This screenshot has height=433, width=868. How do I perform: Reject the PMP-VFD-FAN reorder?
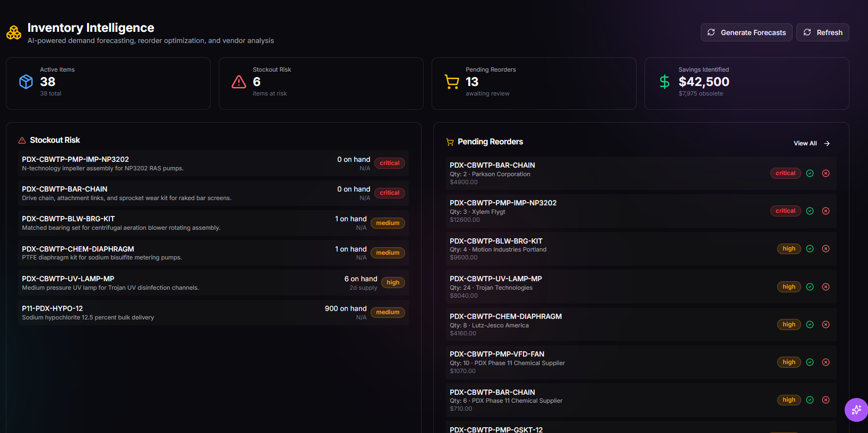(x=826, y=362)
